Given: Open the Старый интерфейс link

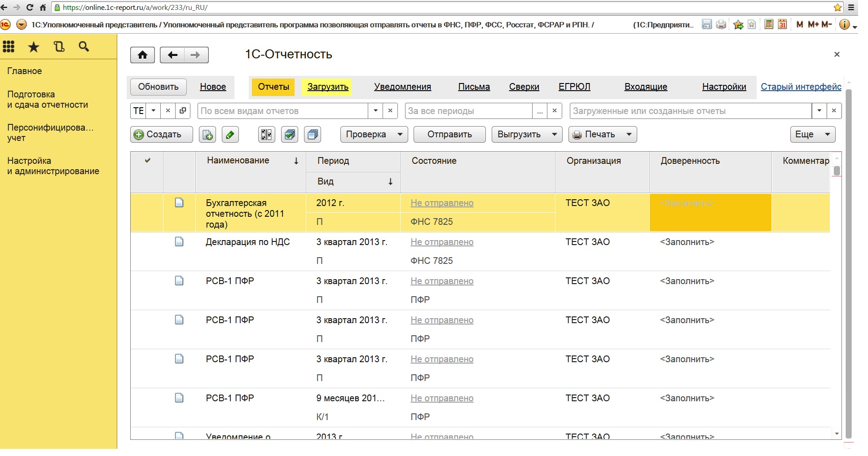Looking at the screenshot, I should tap(801, 87).
